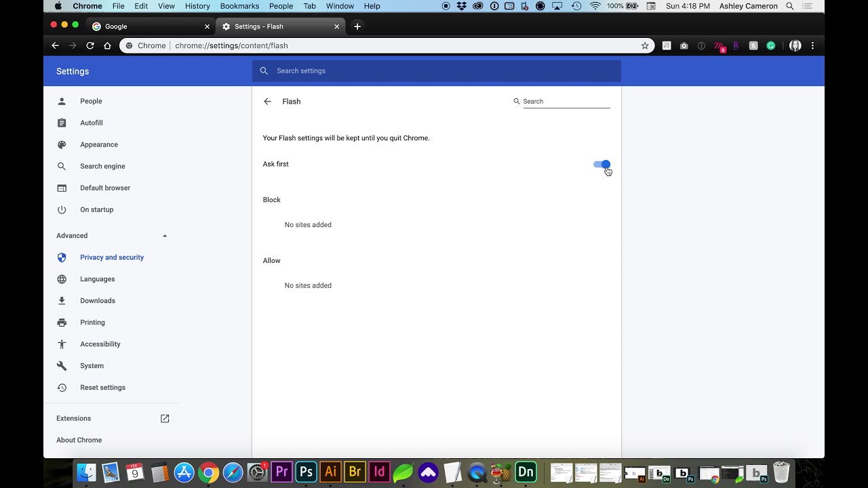
Task: Open InDesign from the dock
Action: point(379,472)
